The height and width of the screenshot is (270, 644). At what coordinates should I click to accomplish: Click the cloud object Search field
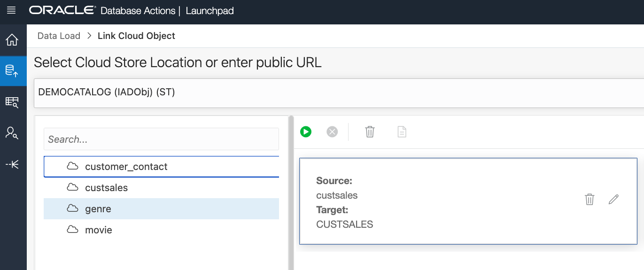[161, 139]
